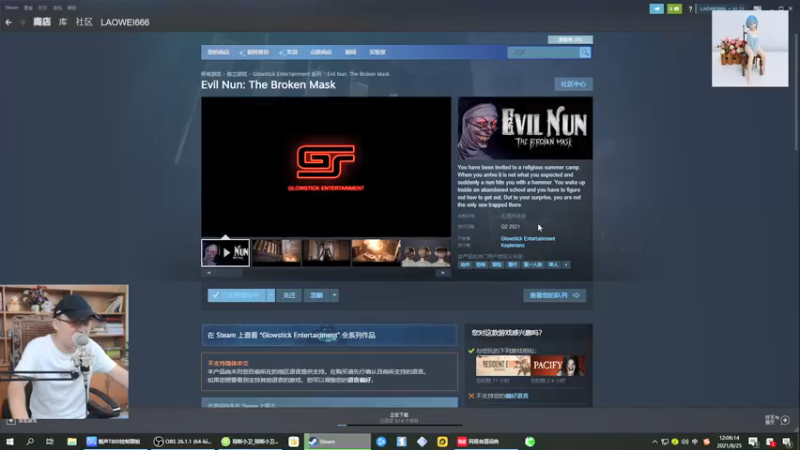Select the trailer thumbnail with play icon

coord(226,253)
